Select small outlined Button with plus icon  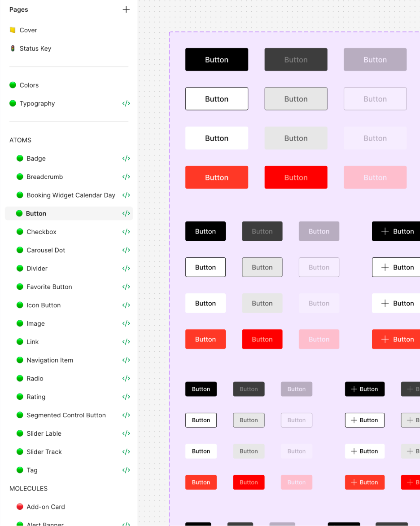365,420
